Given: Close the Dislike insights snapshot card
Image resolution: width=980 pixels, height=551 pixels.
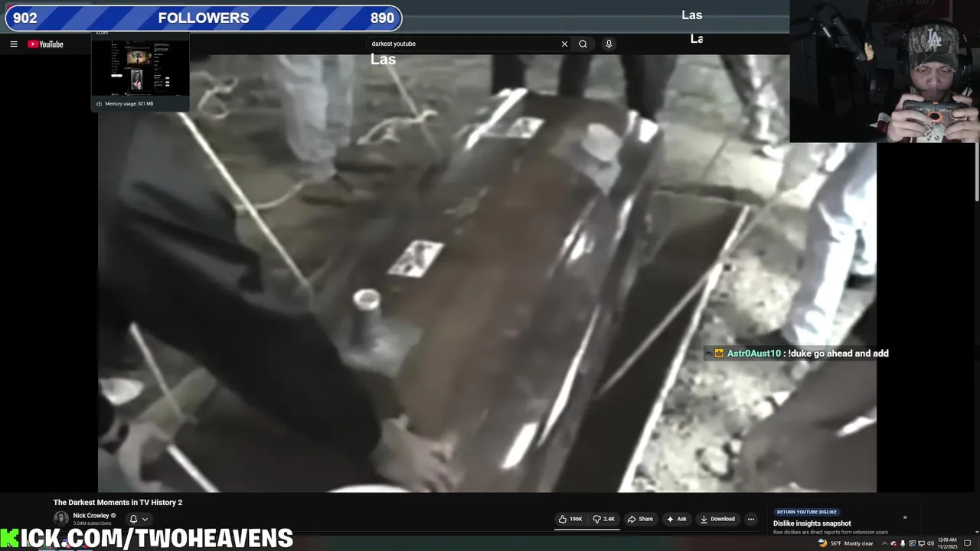Looking at the screenshot, I should click(x=905, y=517).
